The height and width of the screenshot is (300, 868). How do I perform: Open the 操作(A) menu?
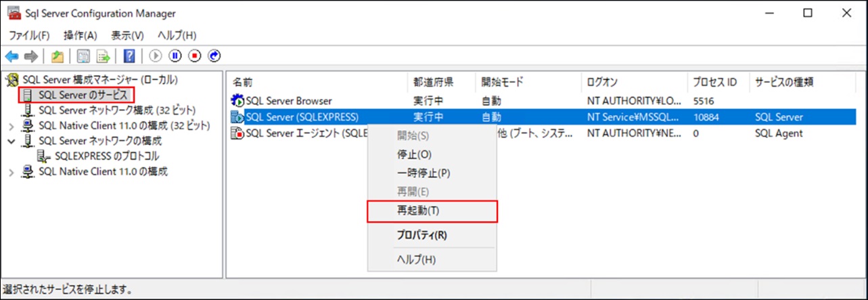pos(81,35)
